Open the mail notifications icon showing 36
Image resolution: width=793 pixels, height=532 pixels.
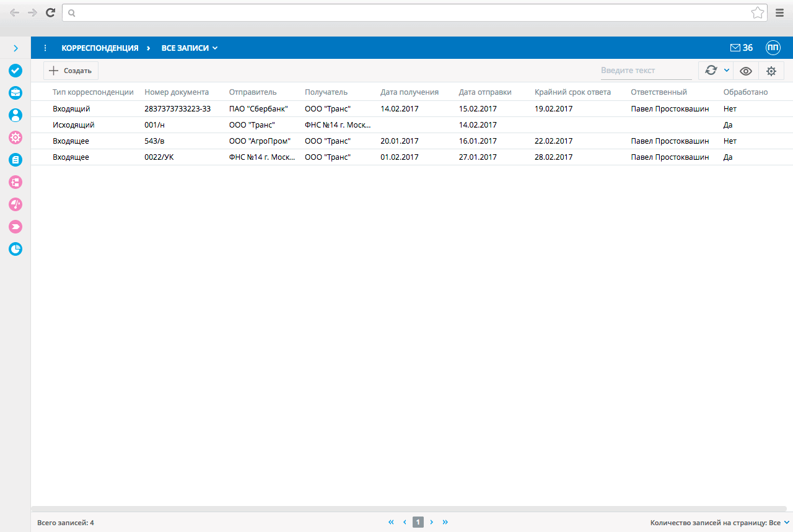(742, 48)
